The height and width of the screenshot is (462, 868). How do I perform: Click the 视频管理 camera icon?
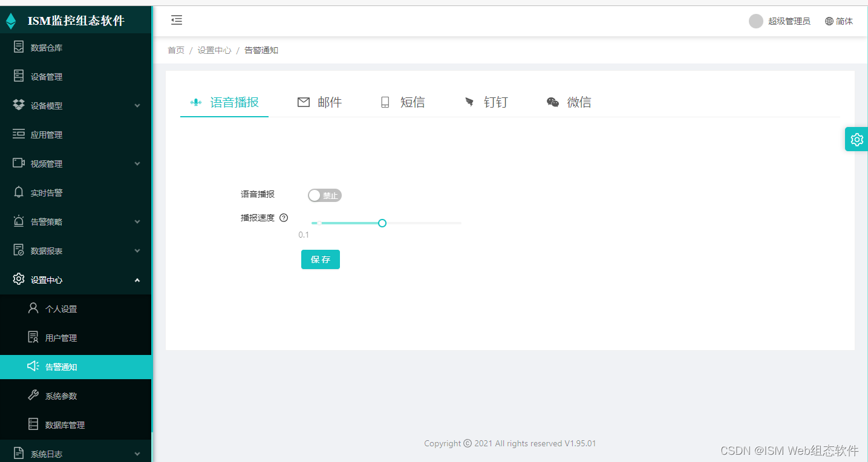19,163
